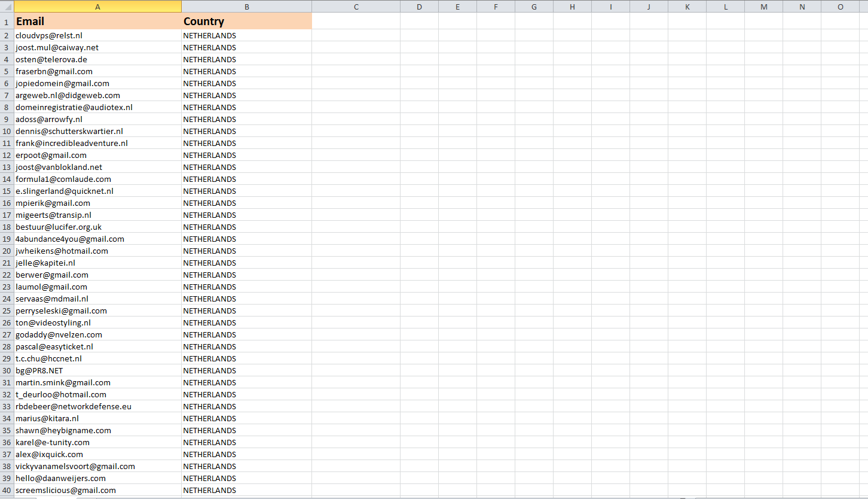Viewport: 868px width, 499px height.
Task: Select row 40 by its row number
Action: (7, 490)
